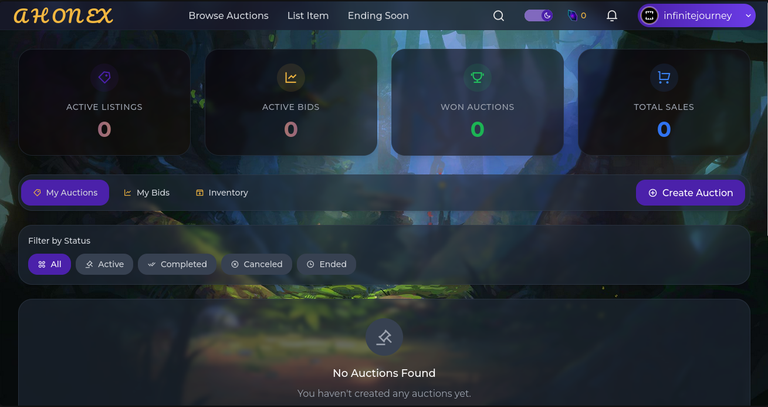The height and width of the screenshot is (407, 768).
Task: Click the Active Bids chart icon
Action: pyautogui.click(x=291, y=77)
